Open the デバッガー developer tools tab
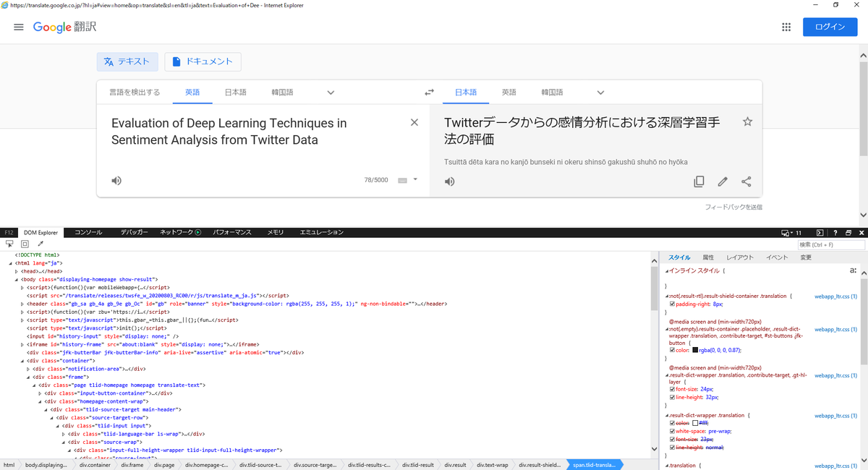The height and width of the screenshot is (470, 868). point(135,233)
